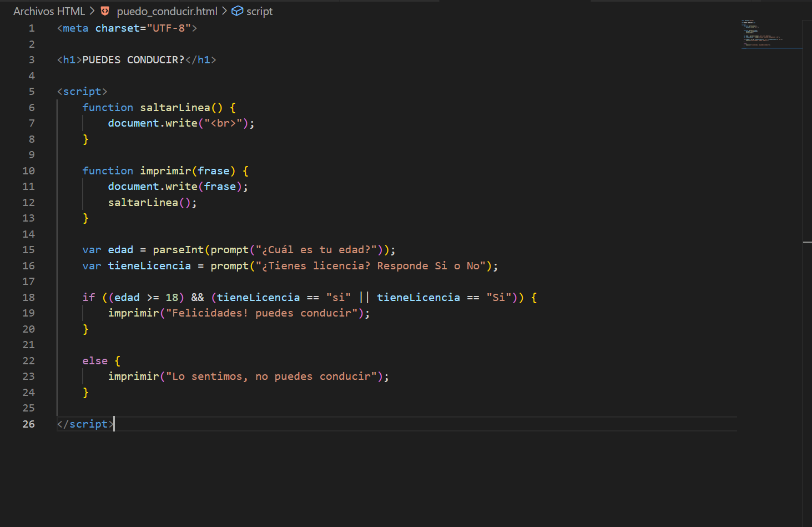Place cursor in the meta charset tag

(x=127, y=28)
